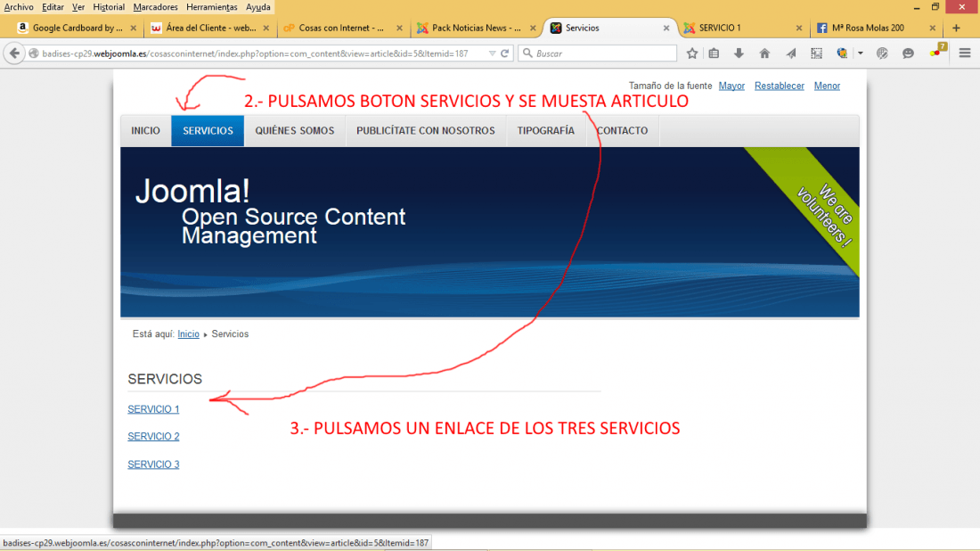Reload the page with the refresh icon

coord(505,53)
